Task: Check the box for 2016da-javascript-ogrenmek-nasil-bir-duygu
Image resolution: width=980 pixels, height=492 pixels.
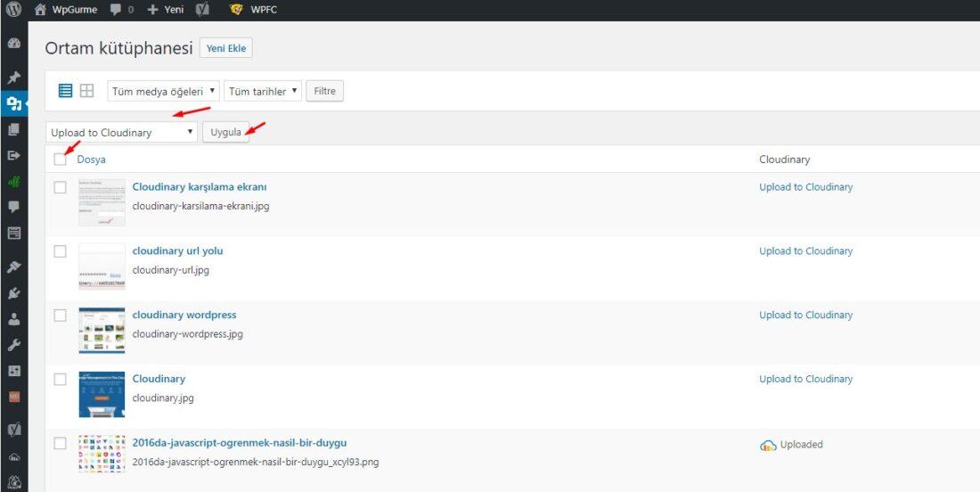Action: [60, 443]
